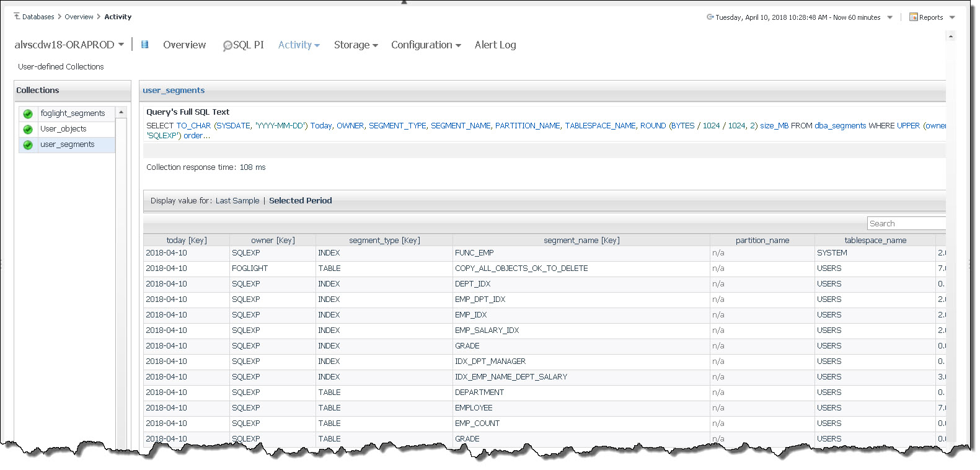980x470 pixels.
Task: Open SQL PI via its magnifier icon
Action: click(x=227, y=46)
